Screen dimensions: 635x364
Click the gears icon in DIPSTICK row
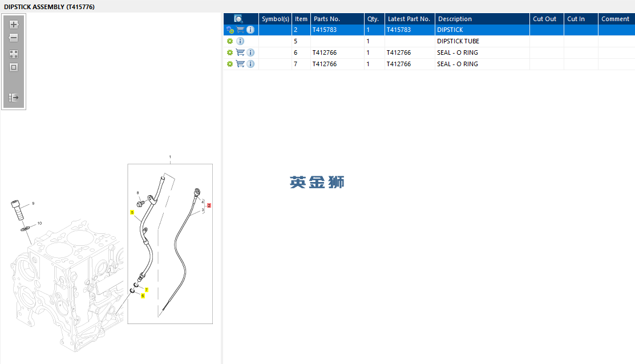[x=230, y=30]
